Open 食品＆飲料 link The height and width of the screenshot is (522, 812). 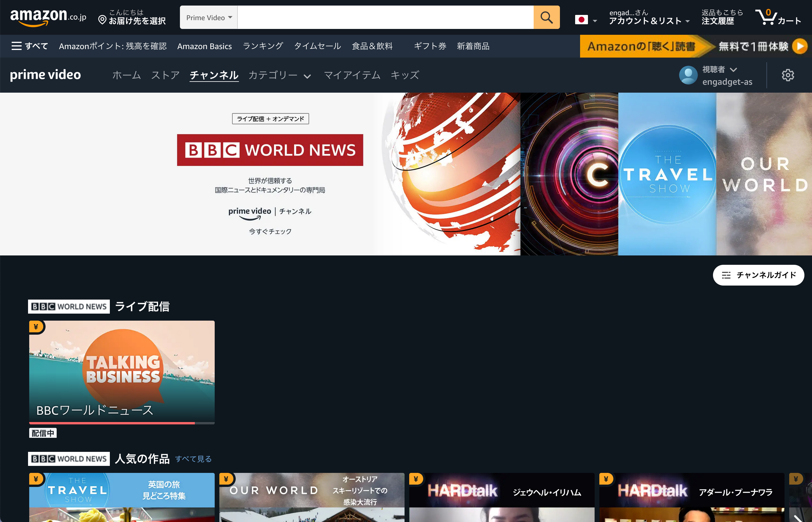tap(372, 46)
